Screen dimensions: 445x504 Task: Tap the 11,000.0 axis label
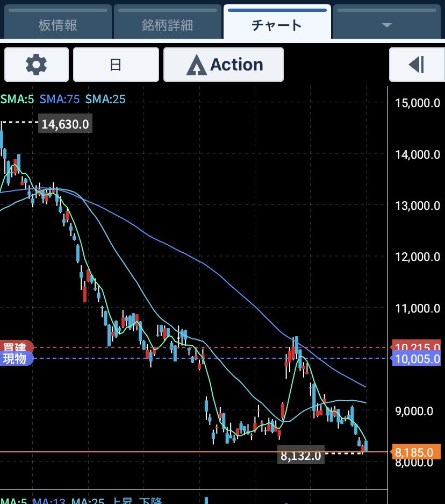(x=418, y=309)
